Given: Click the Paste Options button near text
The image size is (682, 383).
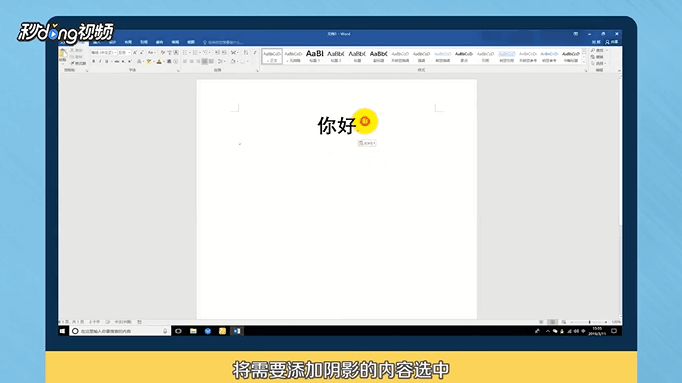Looking at the screenshot, I should click(x=367, y=143).
